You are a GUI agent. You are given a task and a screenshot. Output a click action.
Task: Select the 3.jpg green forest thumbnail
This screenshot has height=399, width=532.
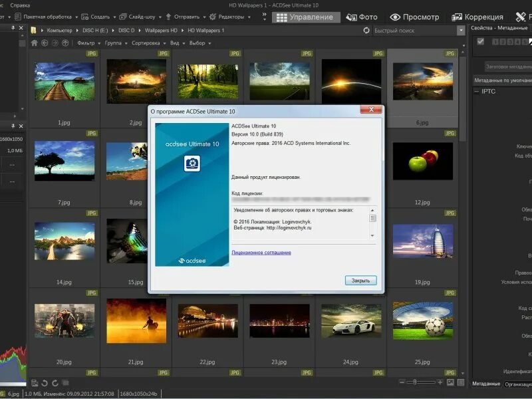(x=208, y=81)
